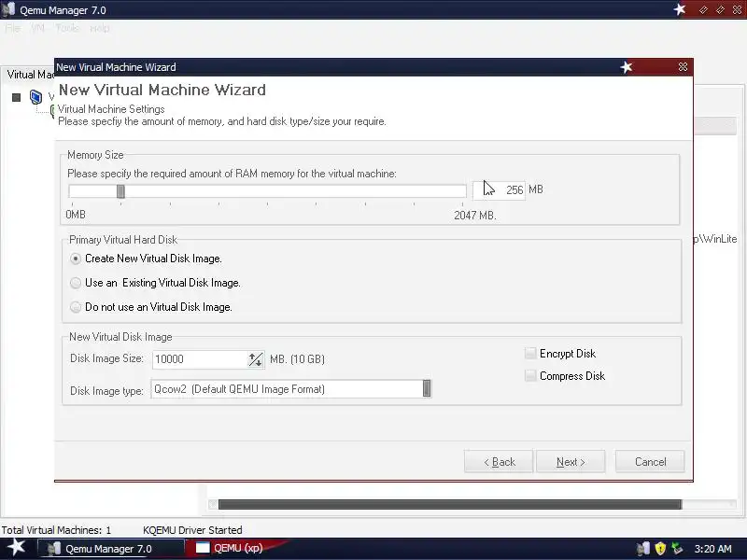Click the Qemu tray icon in system tray

point(643,549)
